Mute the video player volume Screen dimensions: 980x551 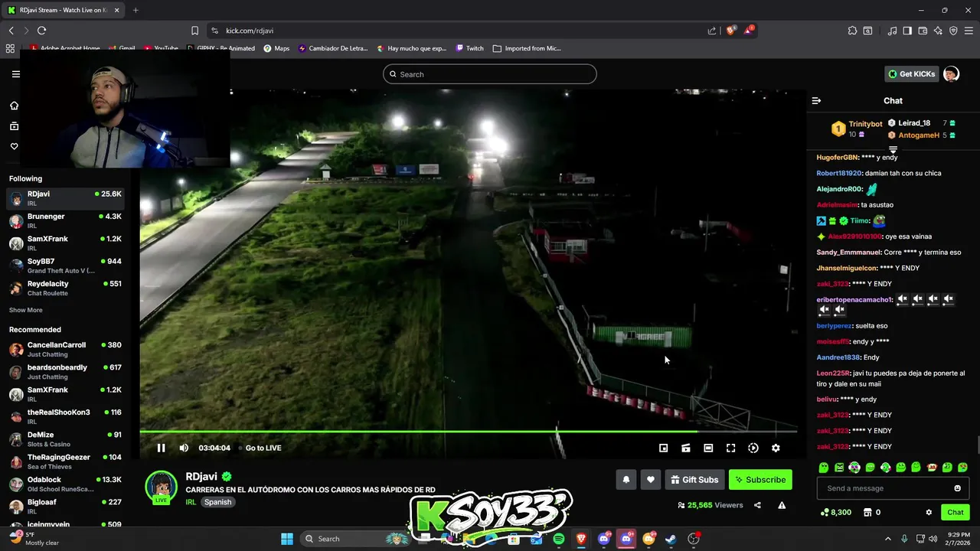point(184,448)
